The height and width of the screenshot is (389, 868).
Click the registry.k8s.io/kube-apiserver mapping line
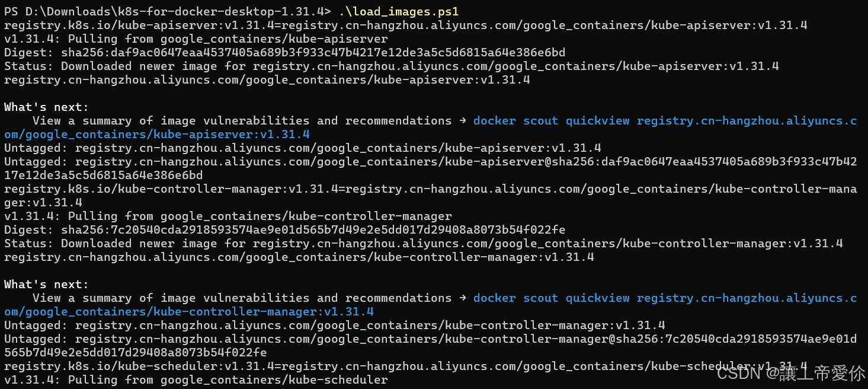tap(405, 25)
